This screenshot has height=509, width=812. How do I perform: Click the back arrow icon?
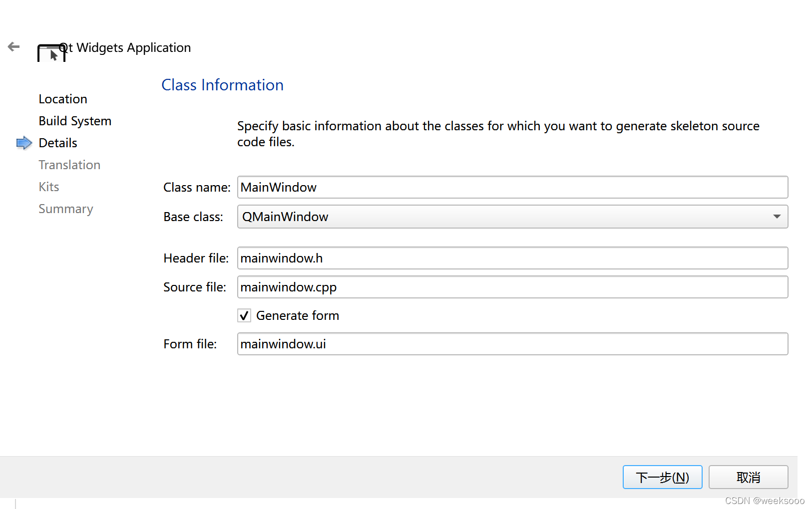tap(14, 47)
